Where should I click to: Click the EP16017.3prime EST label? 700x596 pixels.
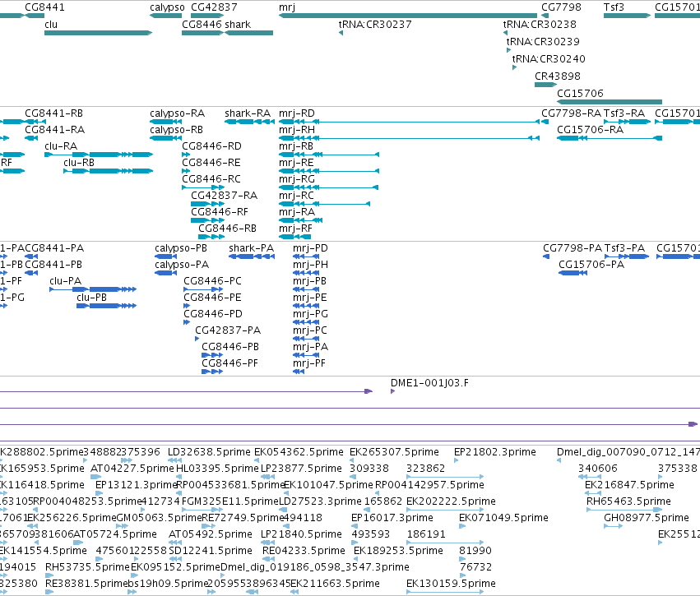click(392, 519)
